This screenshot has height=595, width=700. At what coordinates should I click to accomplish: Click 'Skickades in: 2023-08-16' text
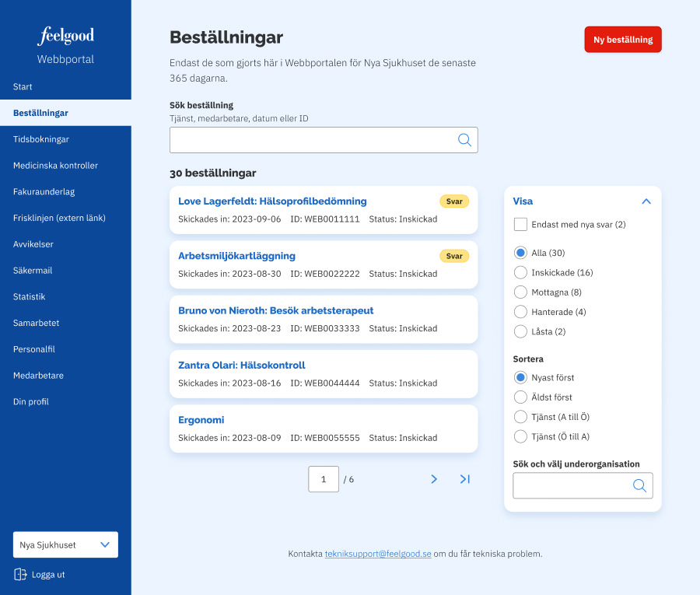click(x=229, y=383)
